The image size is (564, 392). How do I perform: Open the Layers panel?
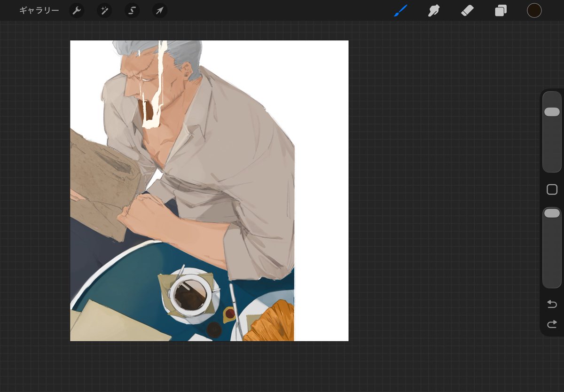pos(501,10)
